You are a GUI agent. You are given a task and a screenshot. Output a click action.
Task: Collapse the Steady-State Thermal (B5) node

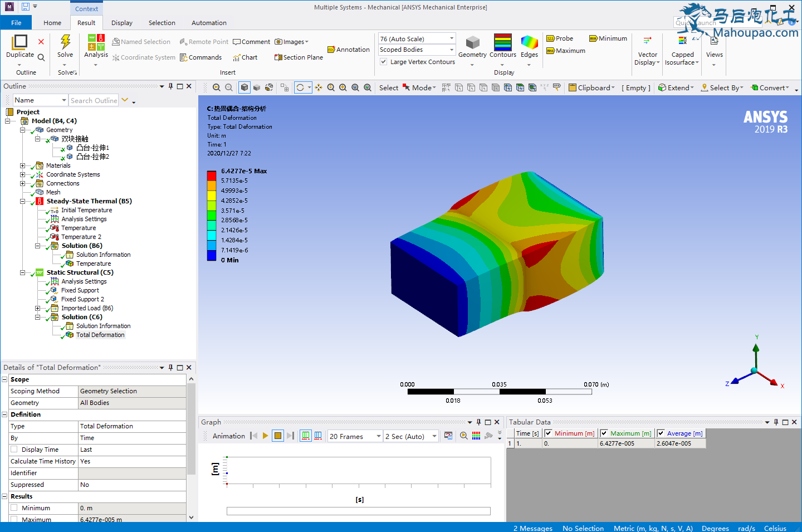23,201
